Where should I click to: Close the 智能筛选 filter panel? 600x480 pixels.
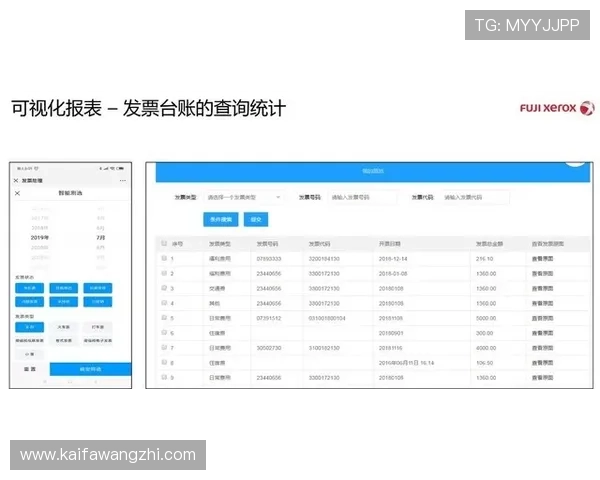17,193
